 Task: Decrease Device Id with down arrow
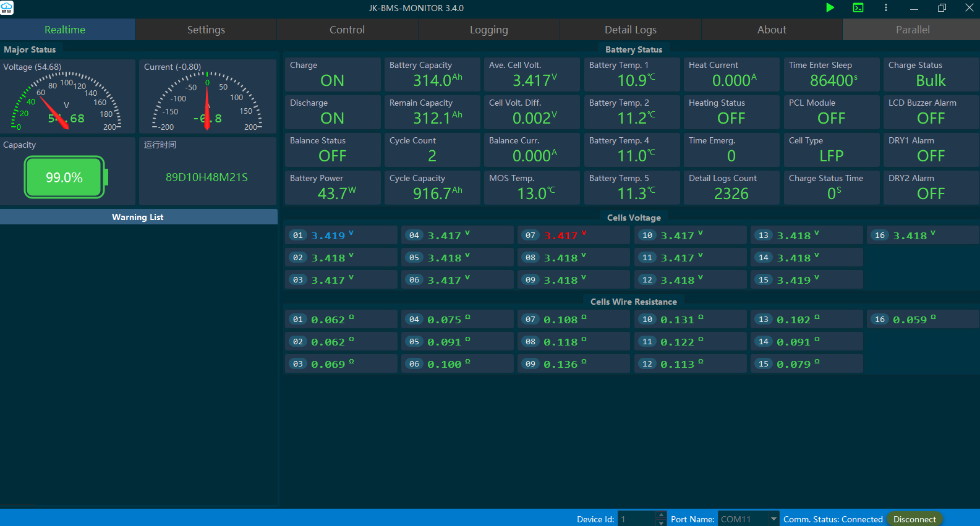point(662,523)
